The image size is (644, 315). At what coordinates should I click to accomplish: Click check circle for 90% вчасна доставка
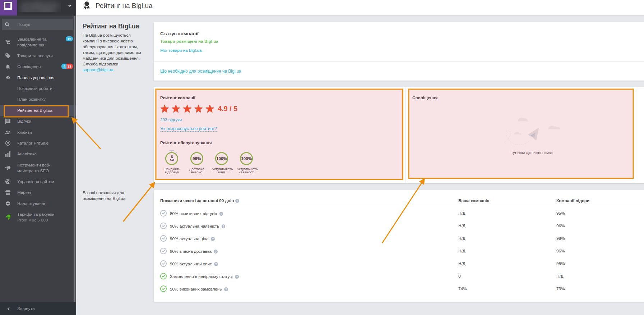(x=163, y=251)
